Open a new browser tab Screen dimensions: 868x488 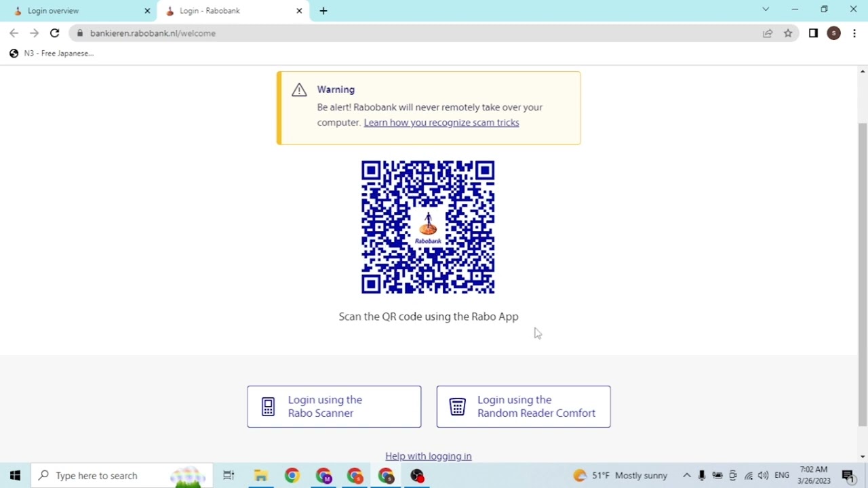coord(323,11)
